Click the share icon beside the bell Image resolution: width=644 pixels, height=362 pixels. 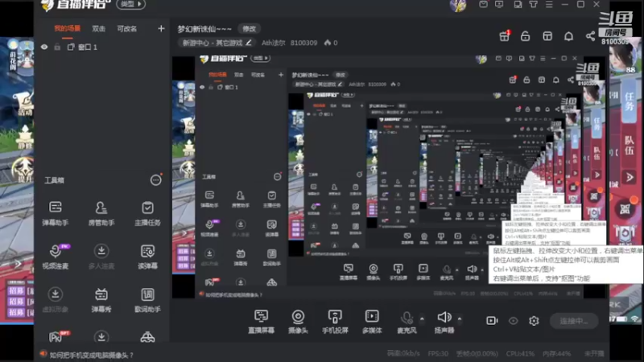click(x=591, y=36)
